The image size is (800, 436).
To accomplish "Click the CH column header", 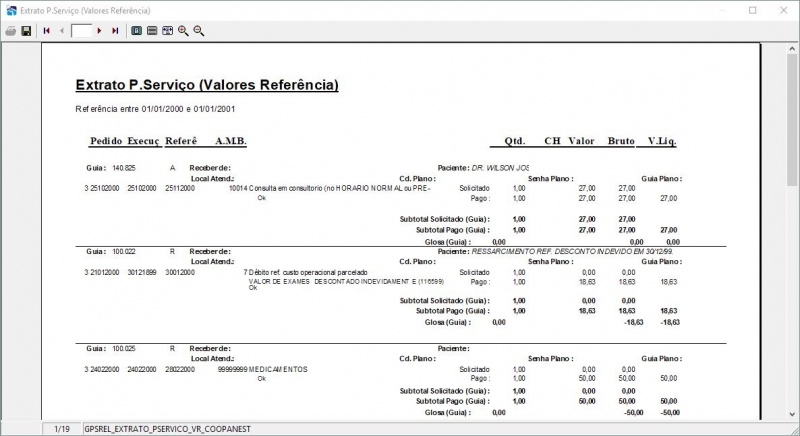I will [552, 141].
